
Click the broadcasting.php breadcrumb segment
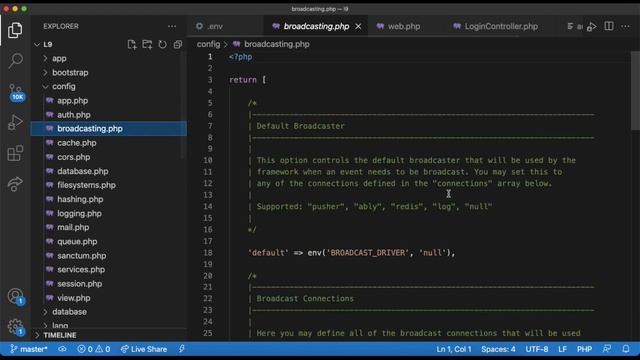click(x=276, y=44)
